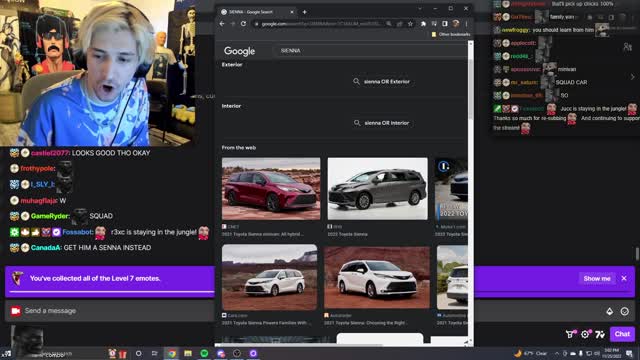Open white Sienna image from Cars.com
Image resolution: width=640 pixels, height=360 pixels.
tap(269, 277)
